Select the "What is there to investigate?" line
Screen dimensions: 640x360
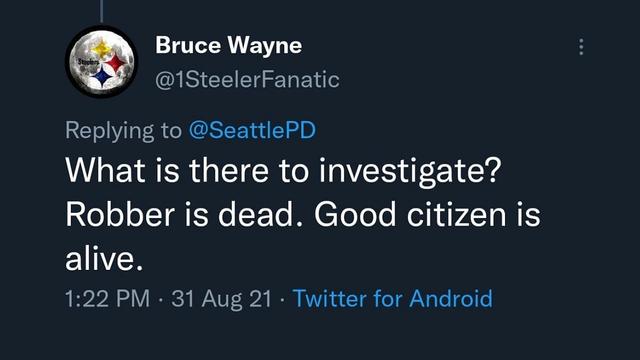(x=283, y=171)
